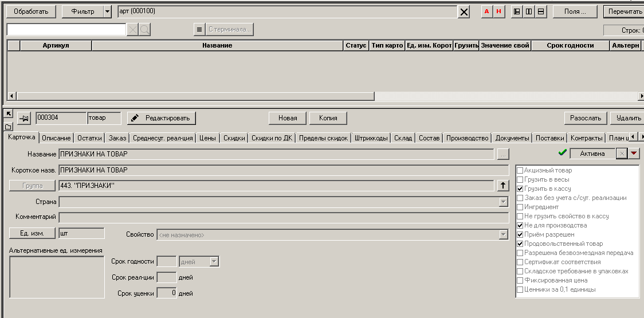Image resolution: width=644 pixels, height=318 pixels.
Task: Expand the 'Страна' combo box
Action: click(x=503, y=202)
